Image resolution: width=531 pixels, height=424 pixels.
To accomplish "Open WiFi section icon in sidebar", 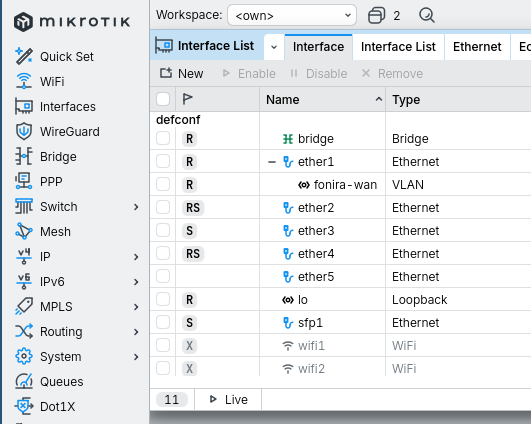I will (x=24, y=81).
